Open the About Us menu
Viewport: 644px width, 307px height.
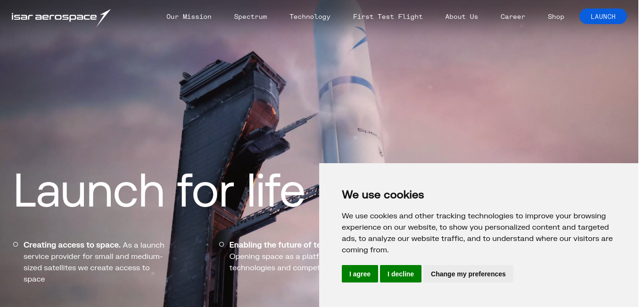(x=462, y=17)
